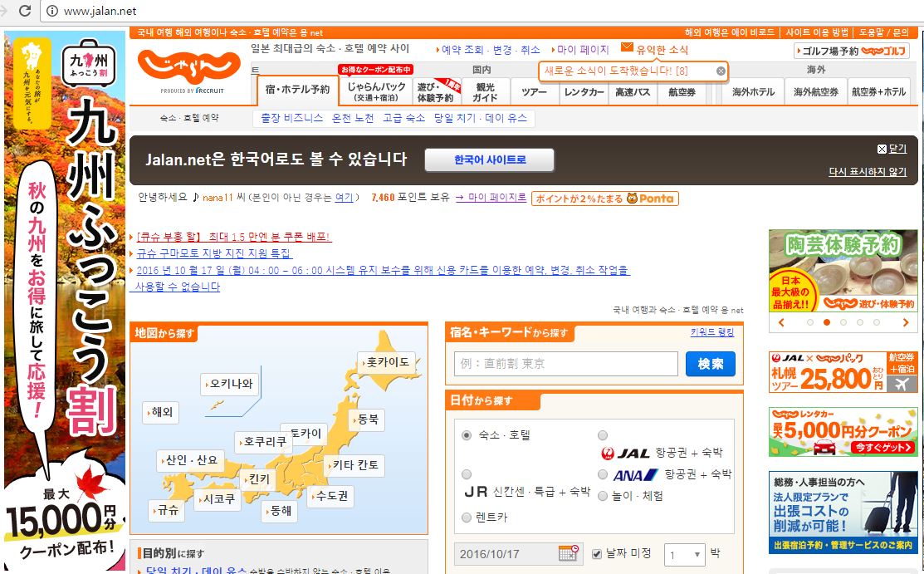Select the first carousel dot indicator
The image size is (924, 574).
pos(810,322)
